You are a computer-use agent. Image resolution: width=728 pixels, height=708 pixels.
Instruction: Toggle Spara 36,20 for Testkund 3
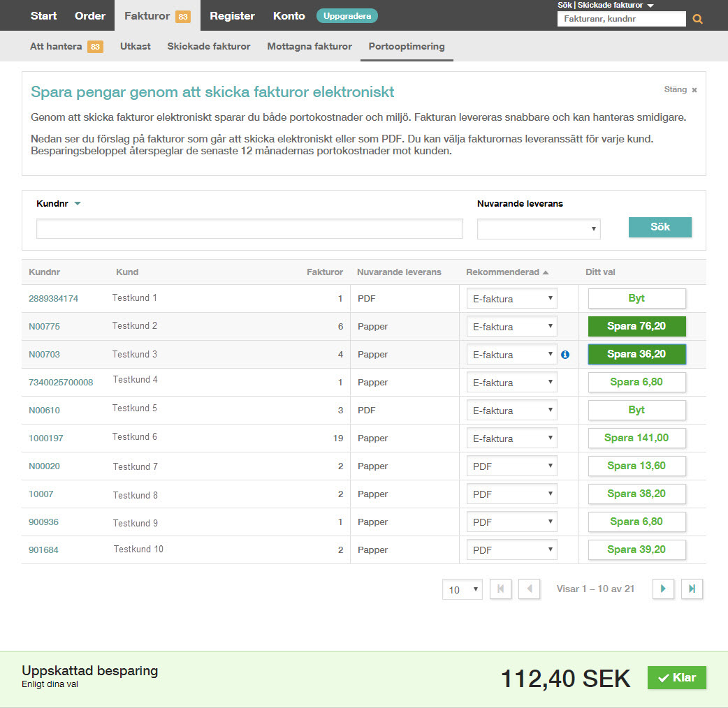point(636,354)
